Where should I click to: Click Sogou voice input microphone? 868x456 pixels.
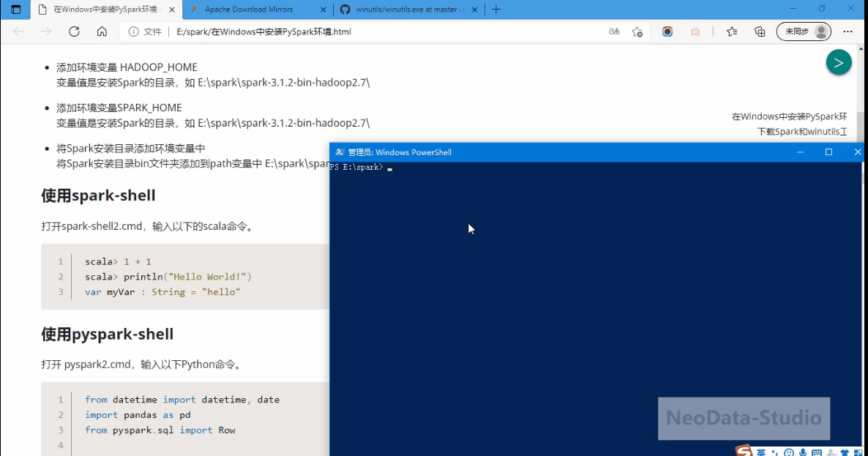(x=803, y=452)
